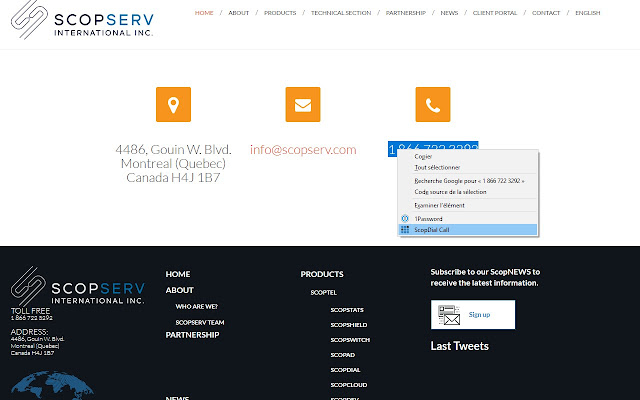
Task: Open SCOPSWITCH in the footer
Action: 350,340
